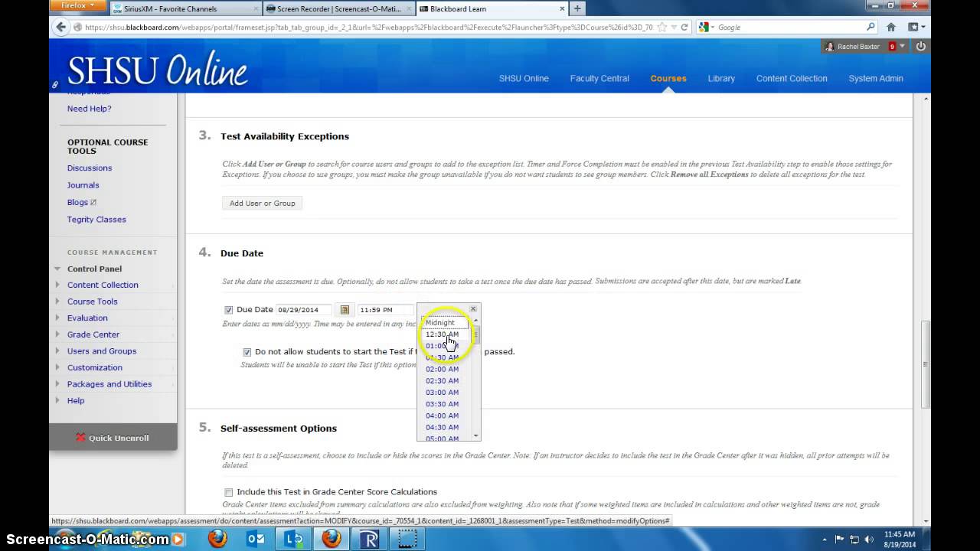This screenshot has height=551, width=980.
Task: Click the due time field showing 11:59 PM
Action: click(x=386, y=310)
